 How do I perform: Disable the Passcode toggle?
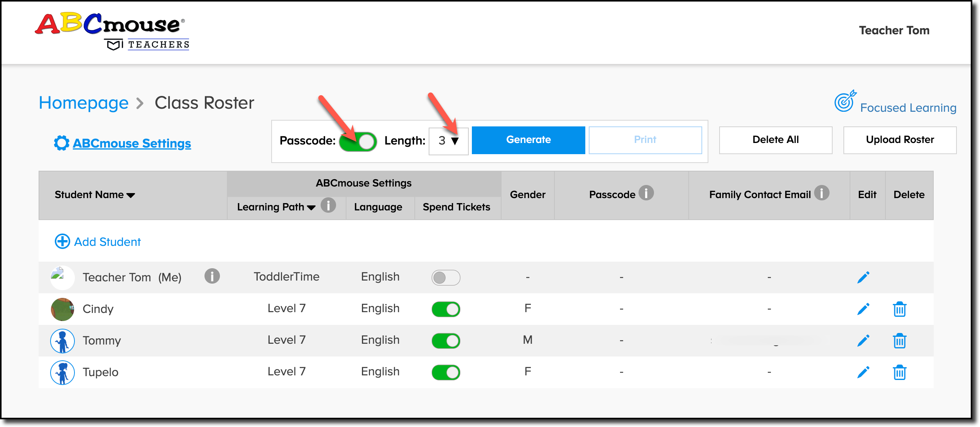[x=358, y=141]
